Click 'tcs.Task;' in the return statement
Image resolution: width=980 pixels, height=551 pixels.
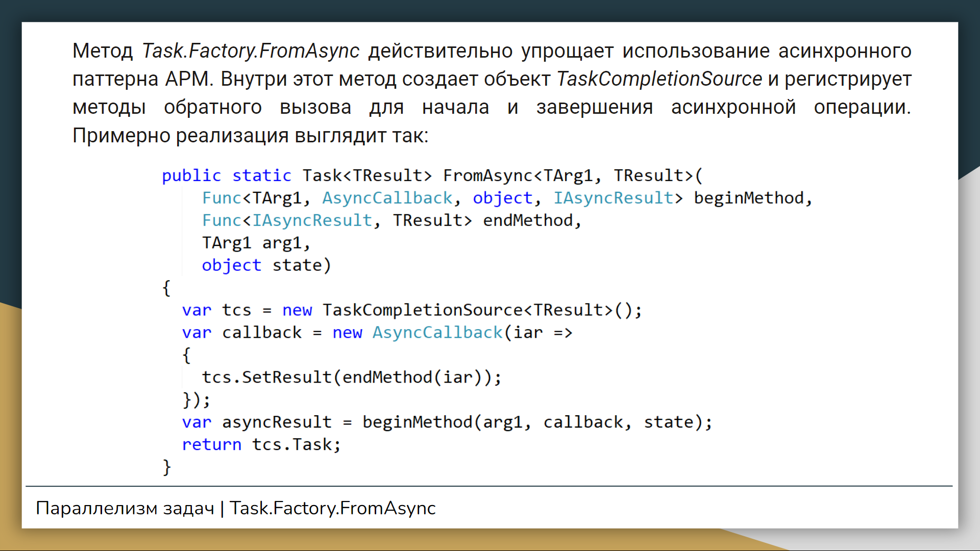[x=296, y=445]
